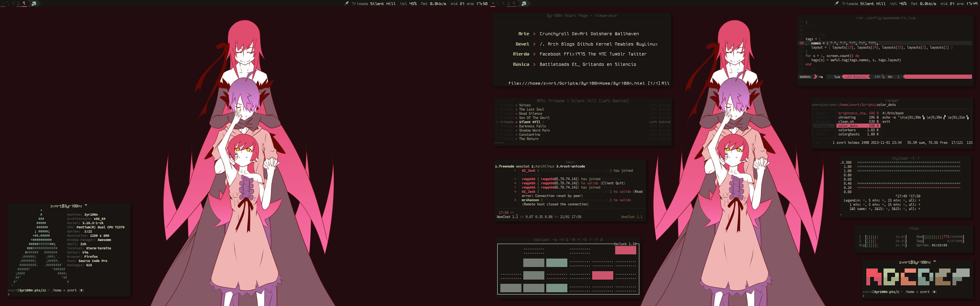980x306 pixels.
Task: Click the pts/11 shell prompt in the system info terminal
Action: point(46,290)
